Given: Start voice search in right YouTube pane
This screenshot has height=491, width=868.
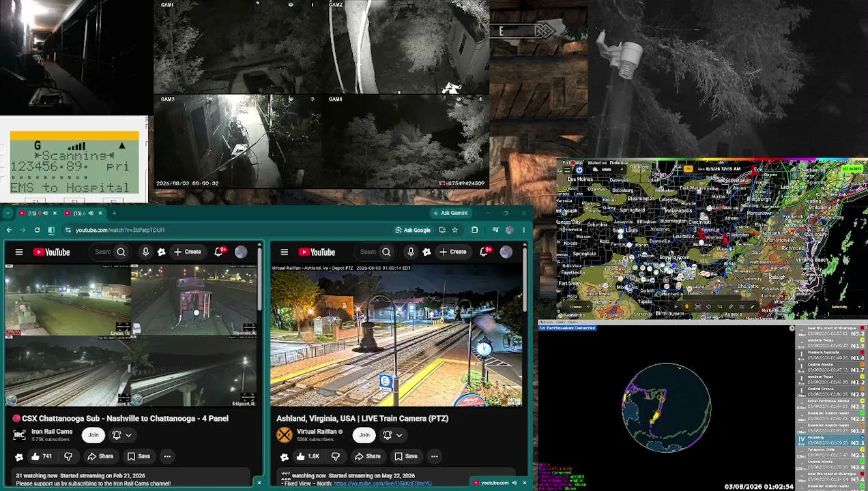Looking at the screenshot, I should click(411, 252).
